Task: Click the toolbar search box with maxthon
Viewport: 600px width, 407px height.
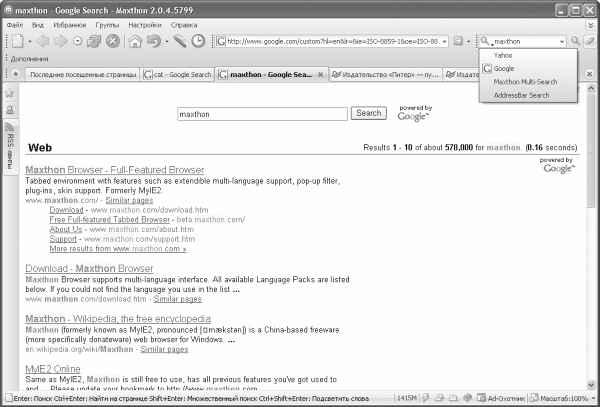Action: [x=525, y=41]
